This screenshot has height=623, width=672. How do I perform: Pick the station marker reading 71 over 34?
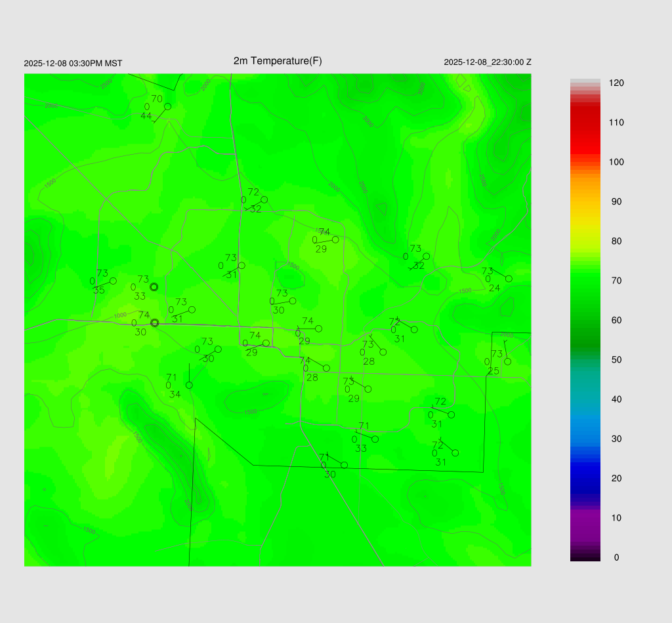[189, 385]
